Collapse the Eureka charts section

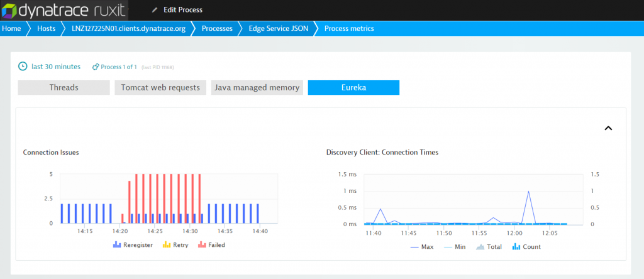point(608,128)
